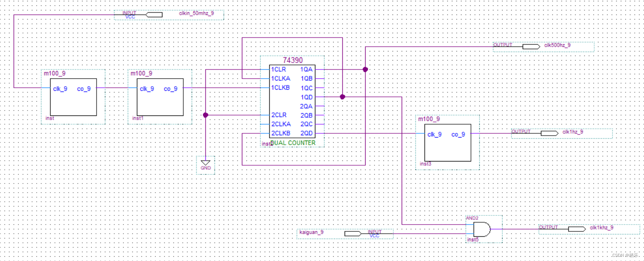Click the 1QA output label

[306, 70]
